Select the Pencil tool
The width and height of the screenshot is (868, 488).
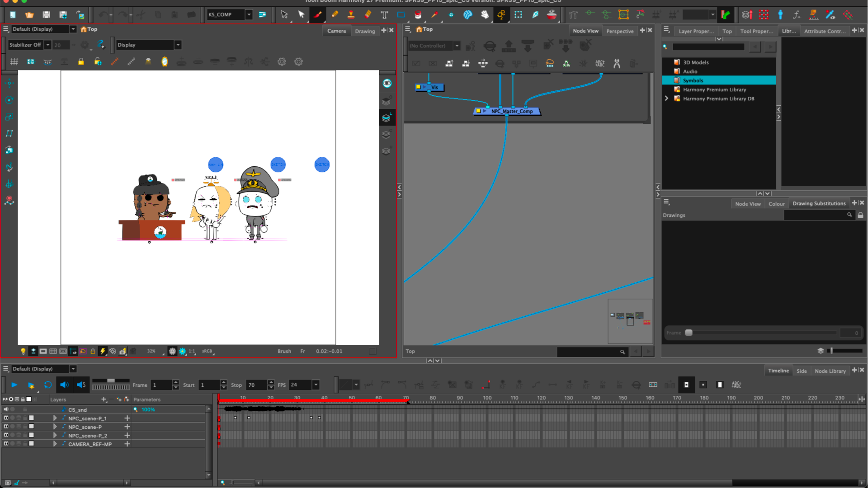(335, 15)
